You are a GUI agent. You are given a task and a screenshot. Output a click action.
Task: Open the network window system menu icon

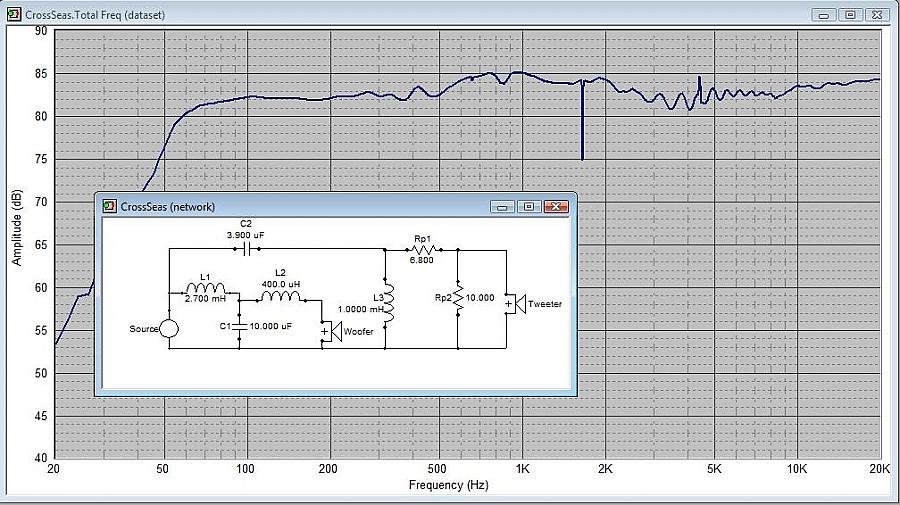tap(108, 206)
